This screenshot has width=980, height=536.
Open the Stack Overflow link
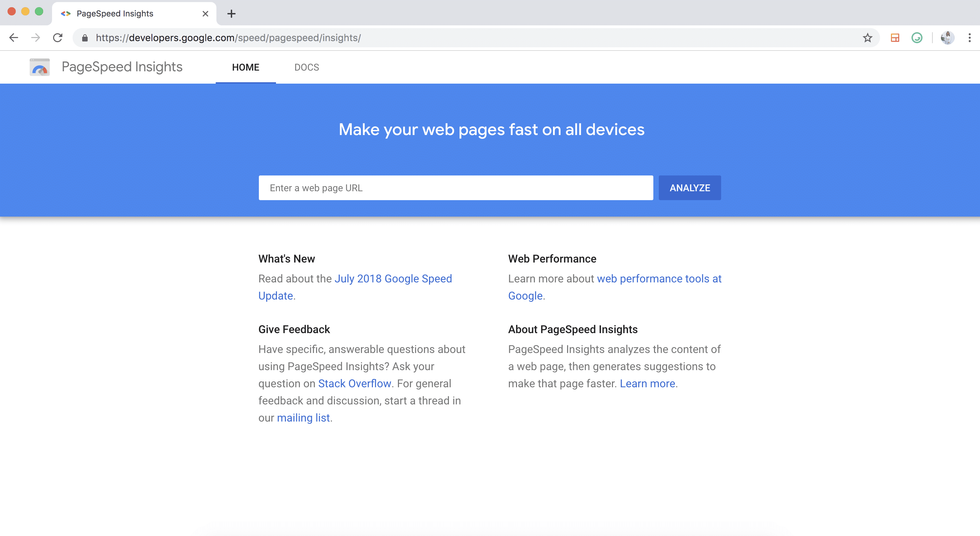point(354,383)
